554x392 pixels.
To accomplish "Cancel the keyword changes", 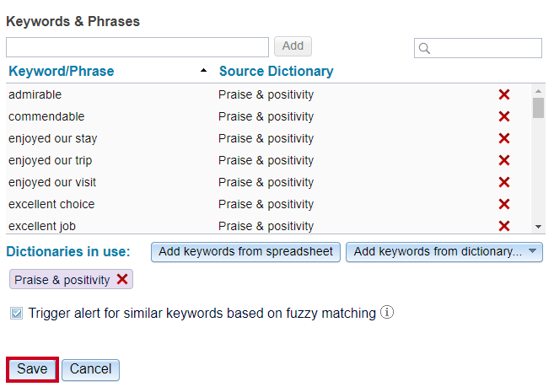I will click(x=90, y=369).
